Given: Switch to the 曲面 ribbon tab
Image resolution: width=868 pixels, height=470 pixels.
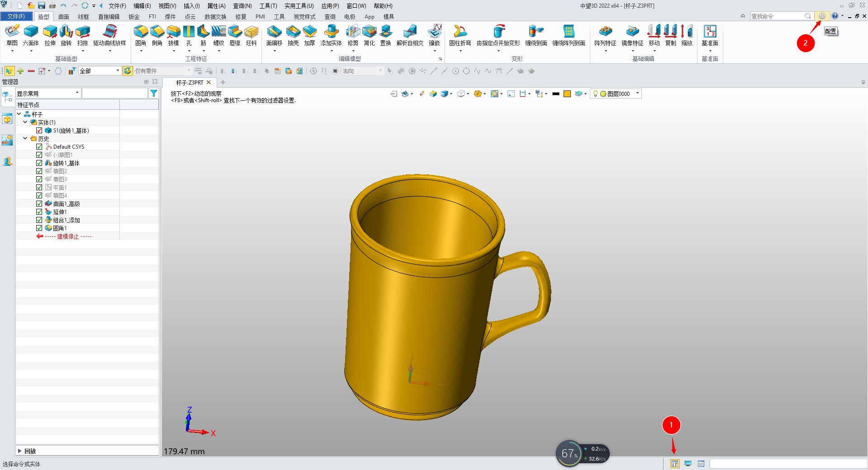Looking at the screenshot, I should pyautogui.click(x=63, y=17).
